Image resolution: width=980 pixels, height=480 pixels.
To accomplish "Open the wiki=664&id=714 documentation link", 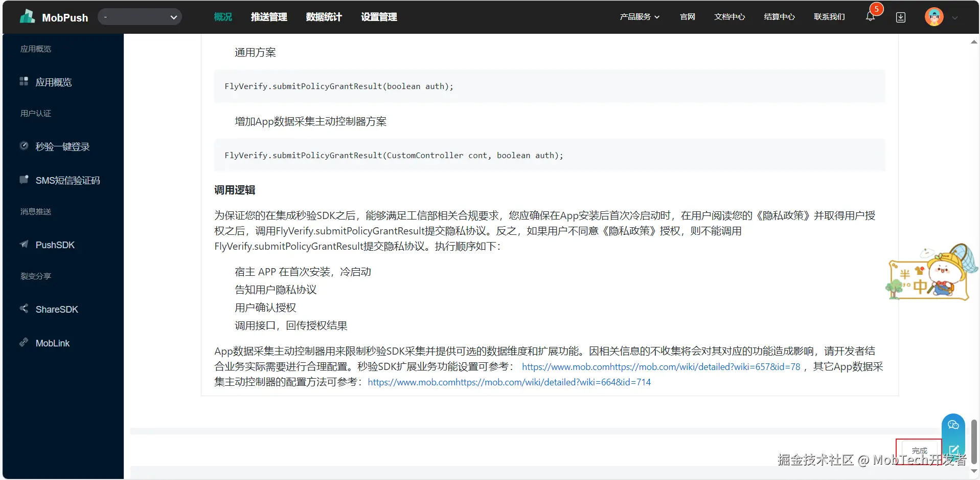I will pyautogui.click(x=509, y=382).
